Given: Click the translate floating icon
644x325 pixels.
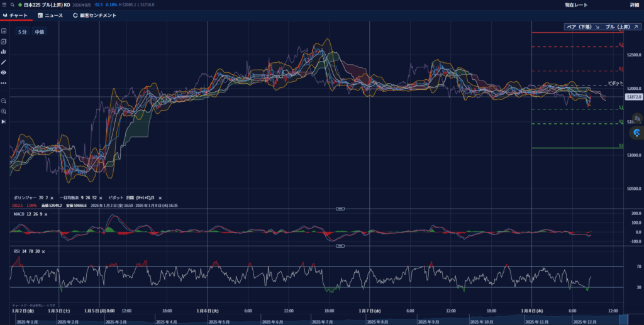Looking at the screenshot, I should (636, 118).
